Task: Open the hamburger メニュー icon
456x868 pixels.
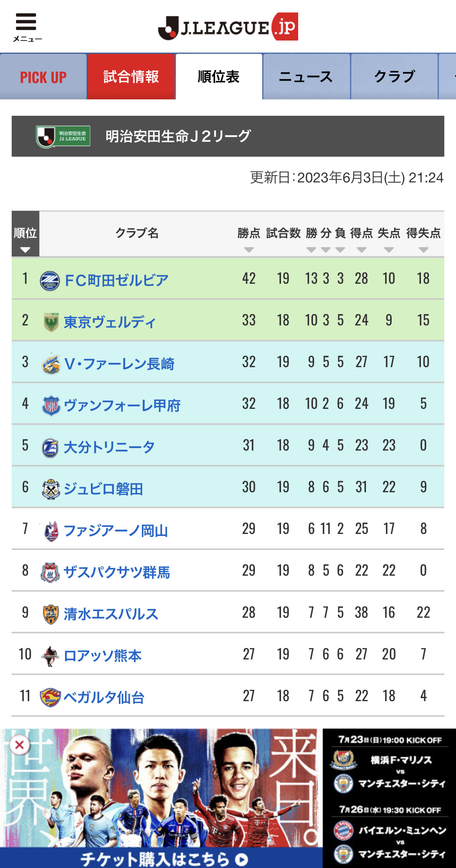Action: click(x=27, y=27)
